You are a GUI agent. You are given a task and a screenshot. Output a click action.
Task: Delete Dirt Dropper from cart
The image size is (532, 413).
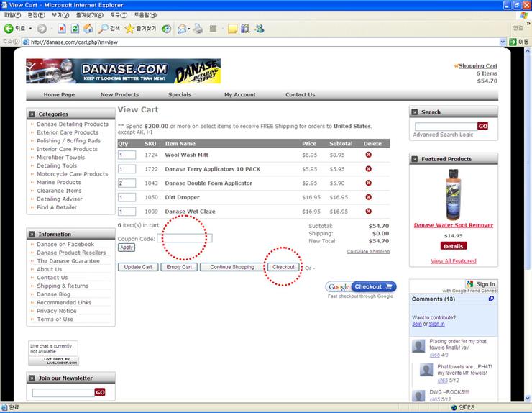(x=369, y=197)
